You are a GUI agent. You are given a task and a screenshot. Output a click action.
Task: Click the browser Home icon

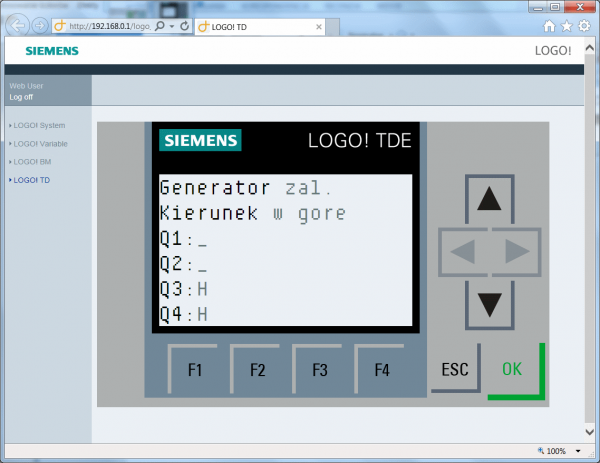[x=549, y=26]
